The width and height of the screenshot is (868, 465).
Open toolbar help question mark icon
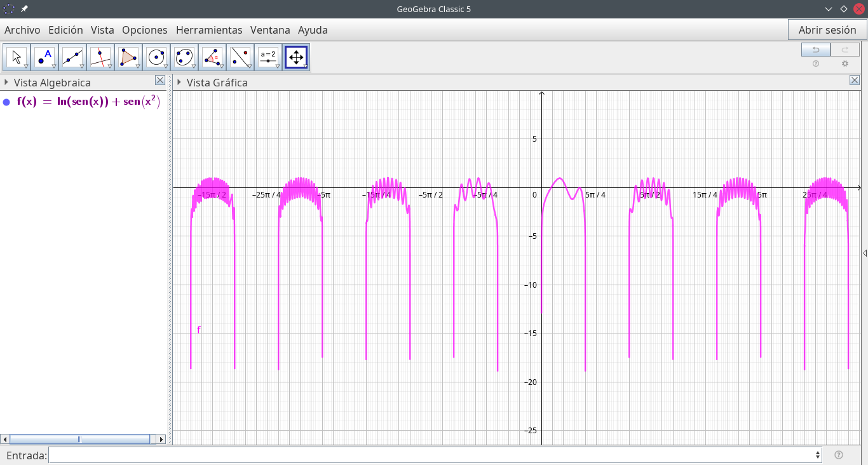click(x=816, y=64)
